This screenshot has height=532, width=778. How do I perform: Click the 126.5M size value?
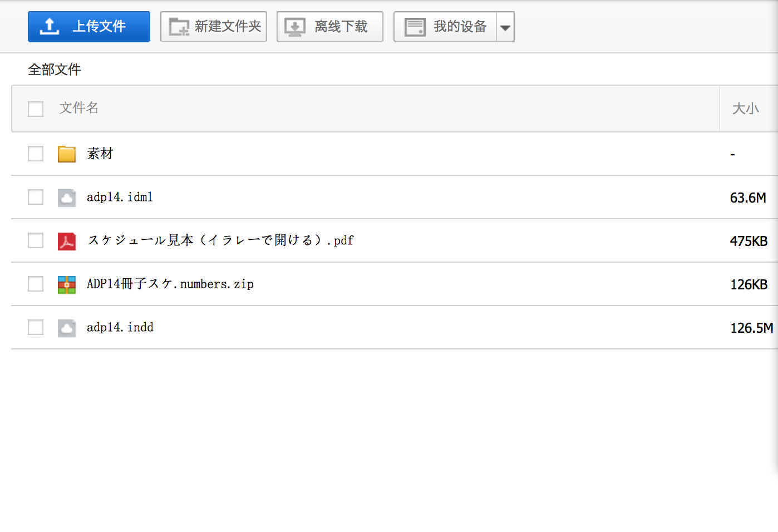click(752, 328)
